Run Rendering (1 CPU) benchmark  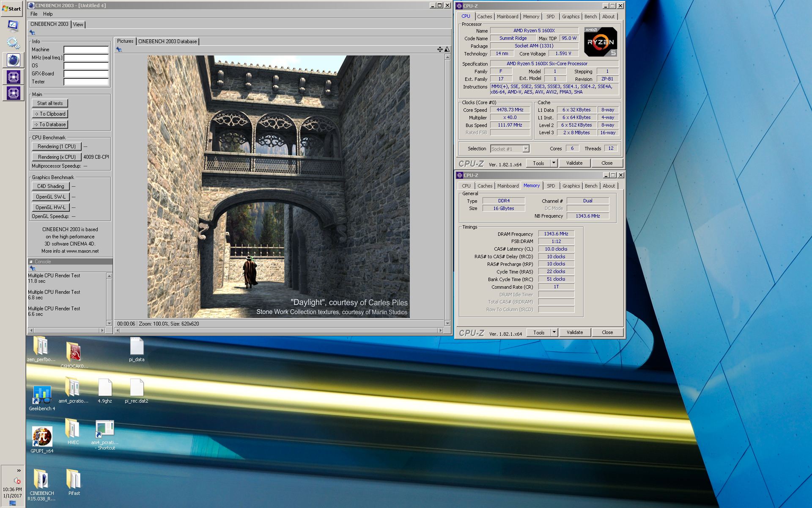57,146
